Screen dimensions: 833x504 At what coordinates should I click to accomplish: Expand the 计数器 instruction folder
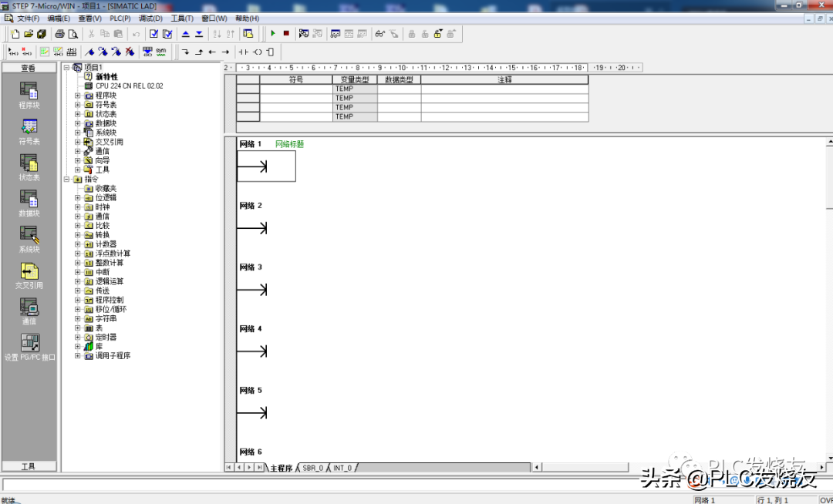coord(78,244)
